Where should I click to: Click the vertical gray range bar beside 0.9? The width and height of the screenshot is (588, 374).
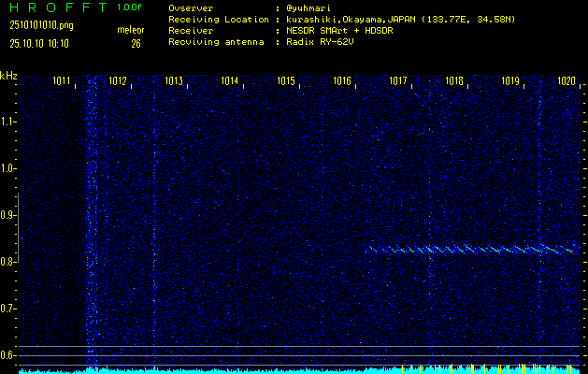[x=18, y=227]
